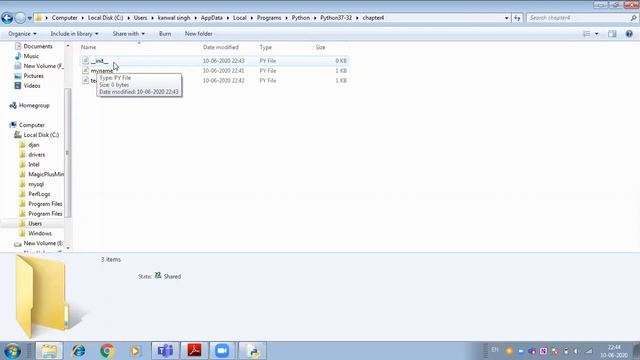Open the Share with menu
Screen dimensions: 640x360
coord(129,34)
